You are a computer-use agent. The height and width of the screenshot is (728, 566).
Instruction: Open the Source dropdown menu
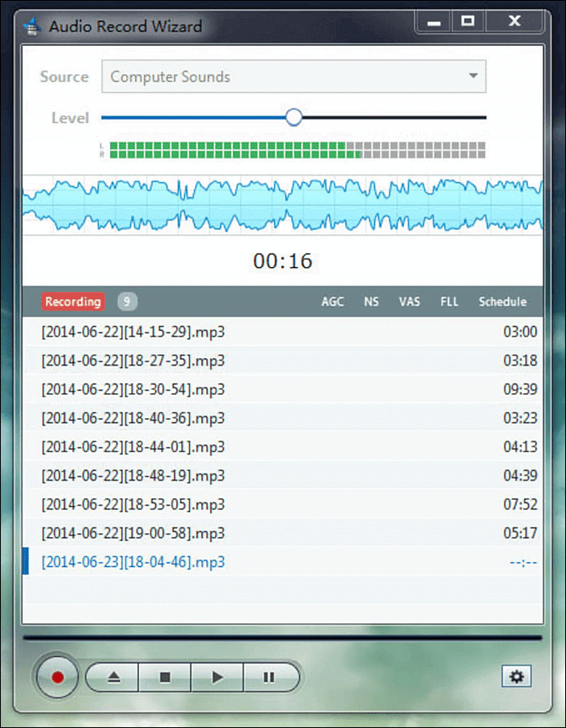(x=293, y=77)
